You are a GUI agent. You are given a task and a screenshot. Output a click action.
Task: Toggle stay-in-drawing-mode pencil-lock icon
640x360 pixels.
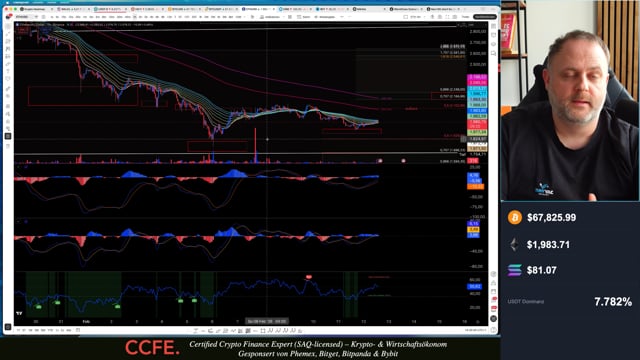tap(8, 114)
